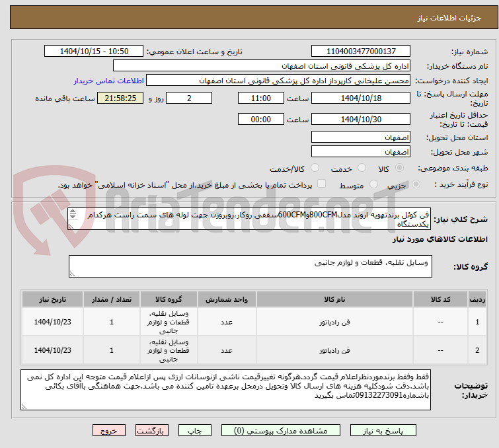Image resolution: width=499 pixels, height=448 pixels.
Task: Click the تاریخ نیاز column header
Action: pyautogui.click(x=53, y=299)
